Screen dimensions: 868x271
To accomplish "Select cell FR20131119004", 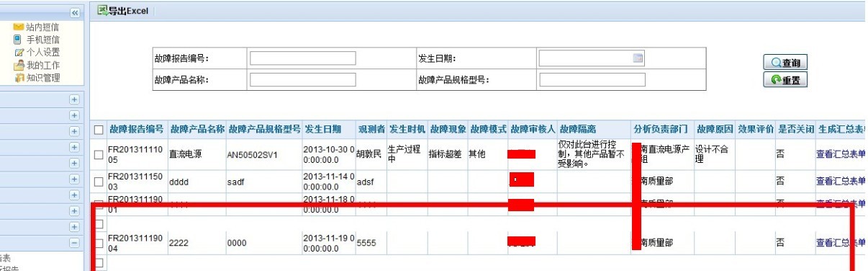I will point(136,243).
